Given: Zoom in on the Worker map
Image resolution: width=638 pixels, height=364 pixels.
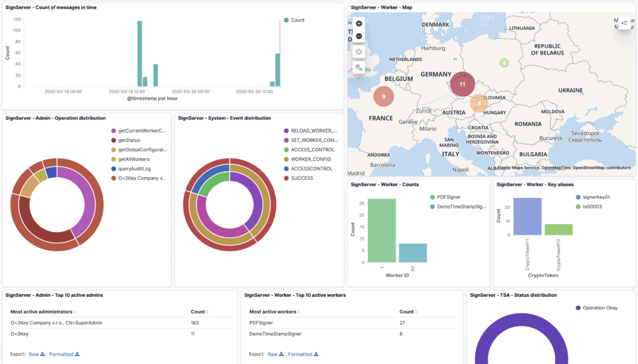Looking at the screenshot, I should click(x=359, y=24).
